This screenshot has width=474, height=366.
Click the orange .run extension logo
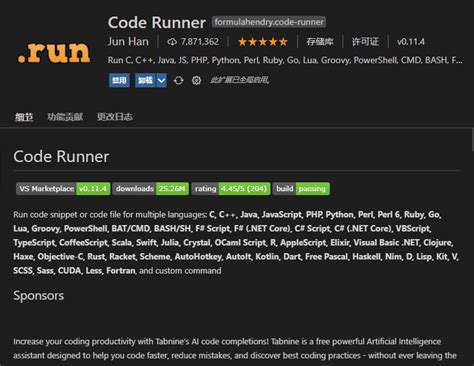point(54,52)
